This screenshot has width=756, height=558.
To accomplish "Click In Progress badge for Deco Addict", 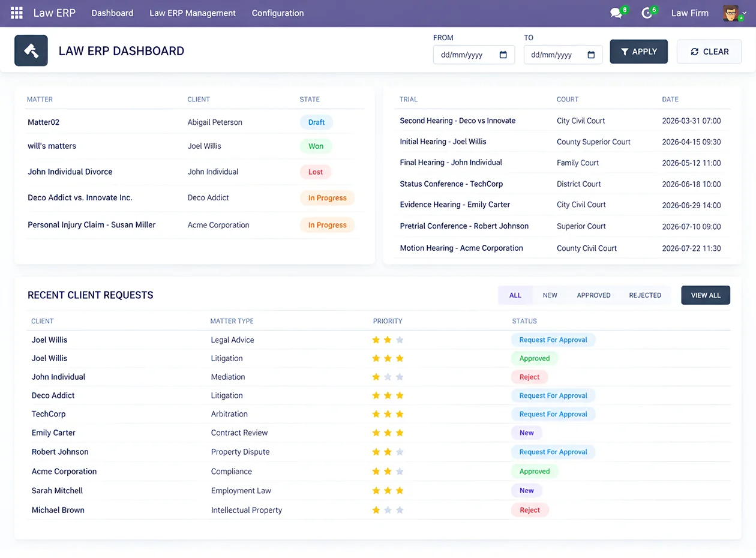I will (x=328, y=198).
